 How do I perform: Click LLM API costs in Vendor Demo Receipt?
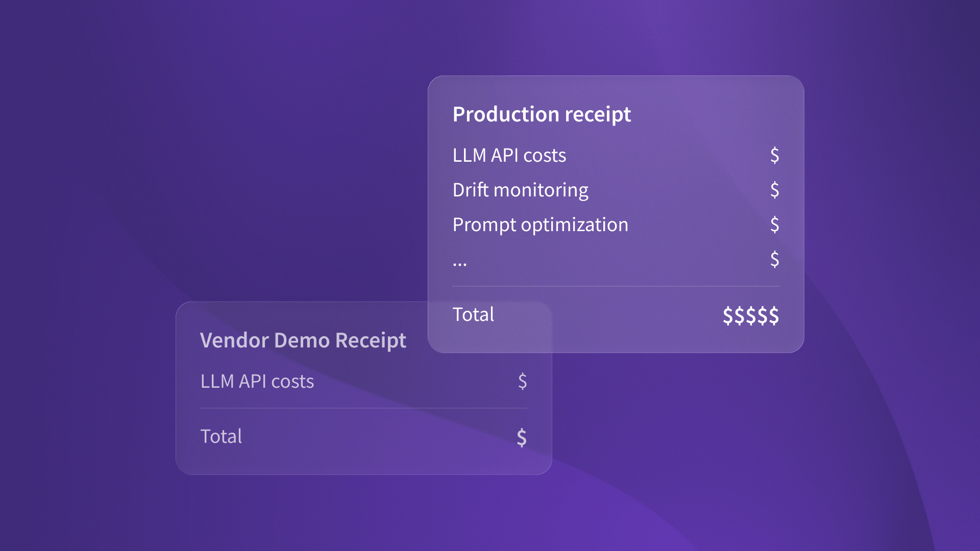(x=257, y=382)
